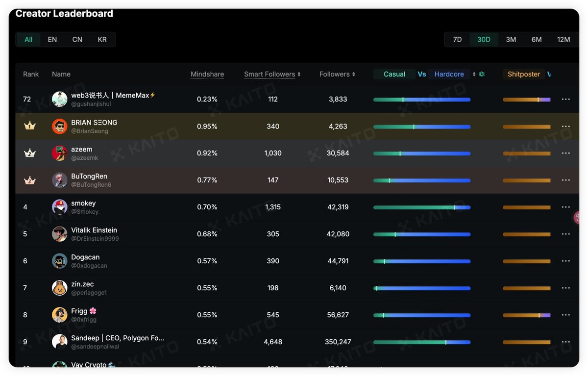Open the @0xfrigg handle
The width and height of the screenshot is (588, 376).
pyautogui.click(x=84, y=320)
